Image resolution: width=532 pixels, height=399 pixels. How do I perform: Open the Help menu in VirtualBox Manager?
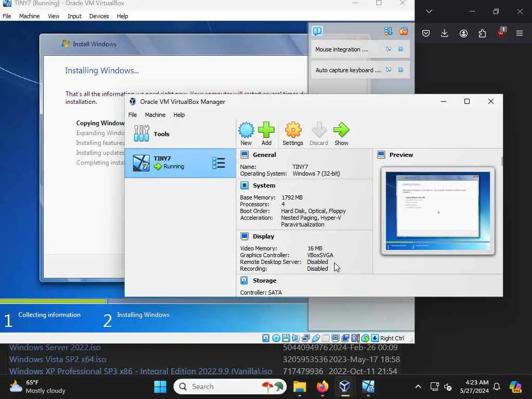[179, 115]
